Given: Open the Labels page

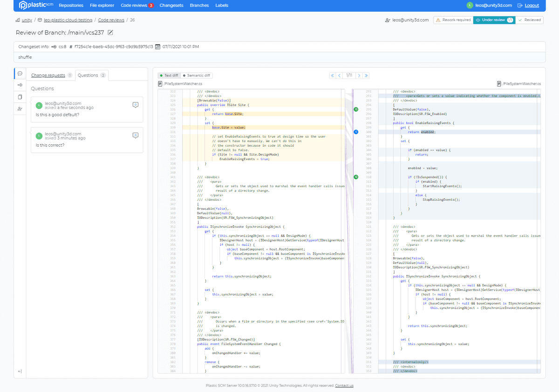Looking at the screenshot, I should [222, 6].
